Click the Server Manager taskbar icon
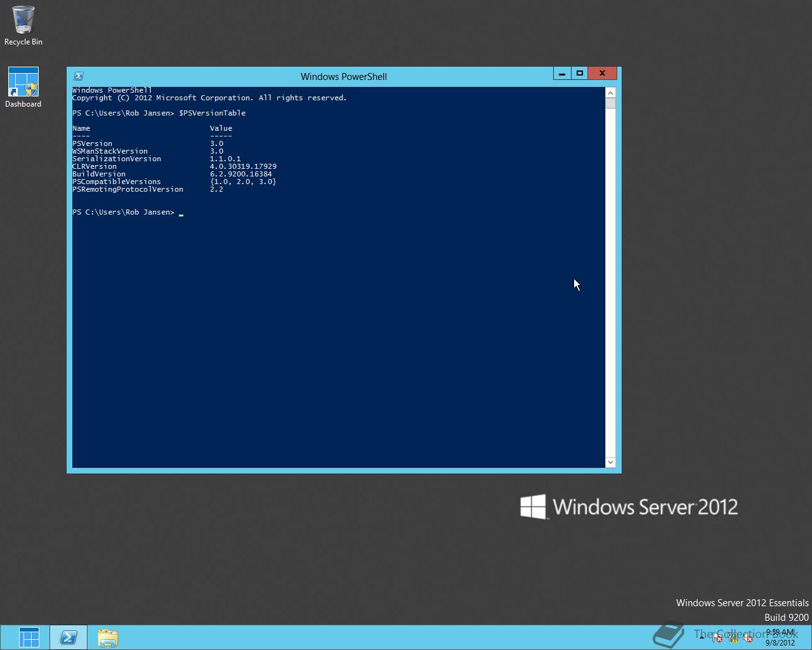This screenshot has width=812, height=650. pyautogui.click(x=29, y=637)
